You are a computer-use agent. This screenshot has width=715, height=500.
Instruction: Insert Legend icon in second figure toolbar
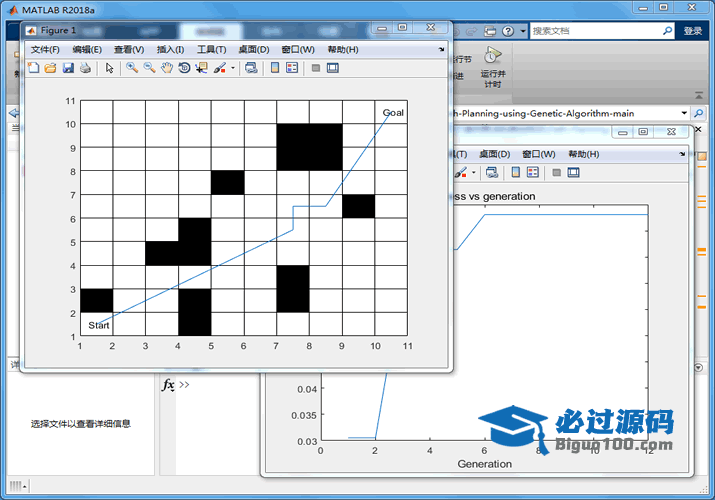pos(533,172)
